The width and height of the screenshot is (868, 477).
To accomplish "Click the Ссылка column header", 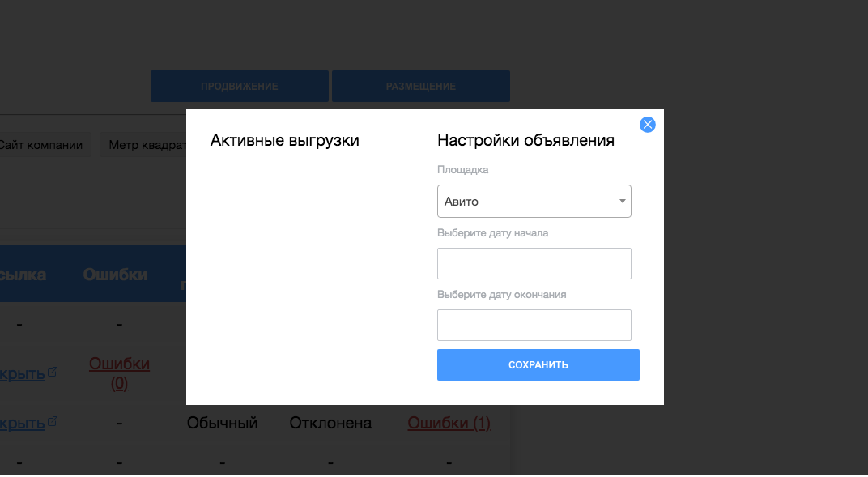I will (x=23, y=275).
